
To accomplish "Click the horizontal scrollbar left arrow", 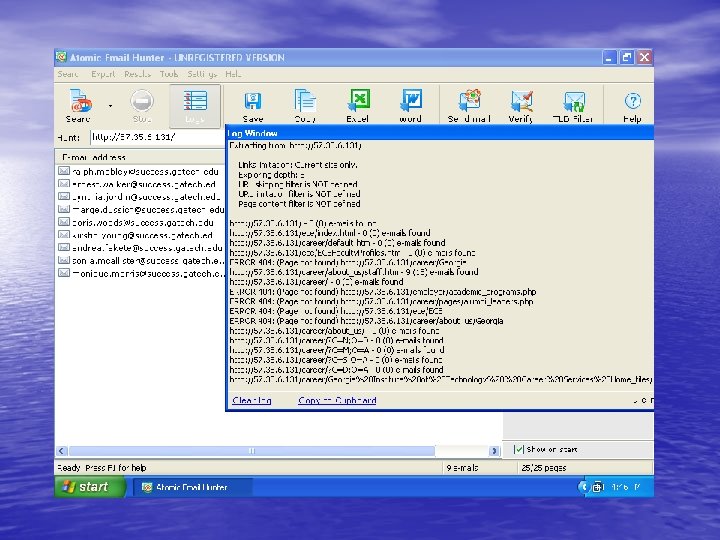I will click(x=62, y=451).
